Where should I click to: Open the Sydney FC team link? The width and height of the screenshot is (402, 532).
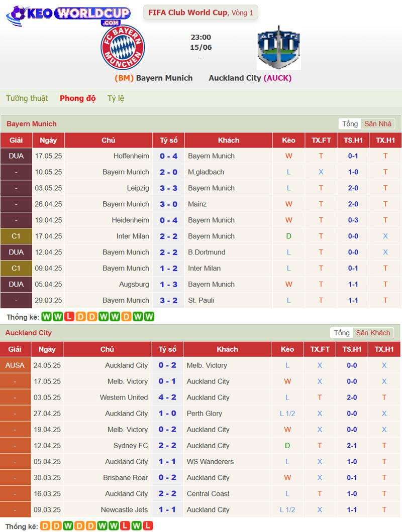(131, 446)
